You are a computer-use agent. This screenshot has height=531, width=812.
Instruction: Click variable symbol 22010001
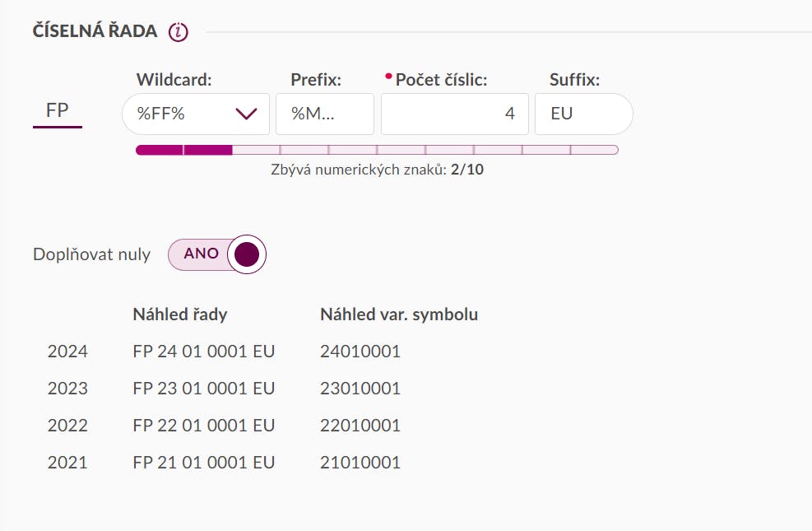(x=360, y=426)
